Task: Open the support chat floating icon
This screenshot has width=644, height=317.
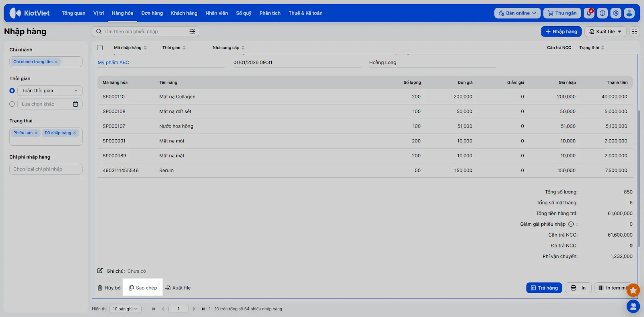Action: pyautogui.click(x=633, y=307)
